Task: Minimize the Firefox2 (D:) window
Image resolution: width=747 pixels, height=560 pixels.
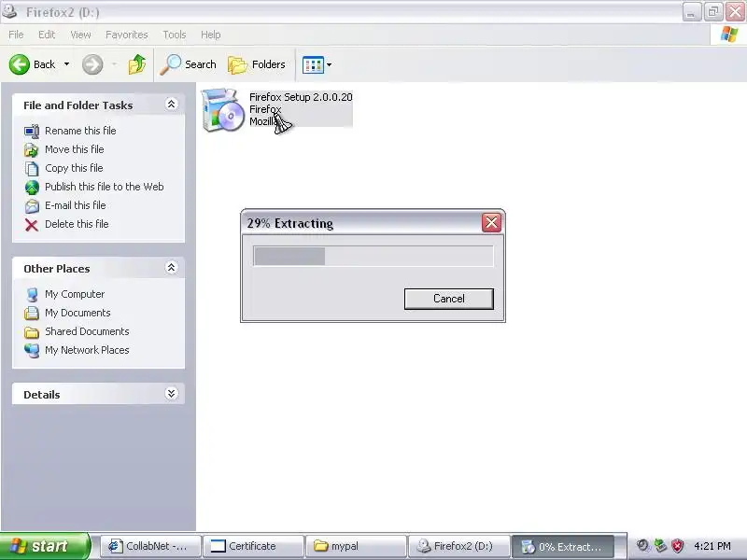Action: click(x=691, y=11)
